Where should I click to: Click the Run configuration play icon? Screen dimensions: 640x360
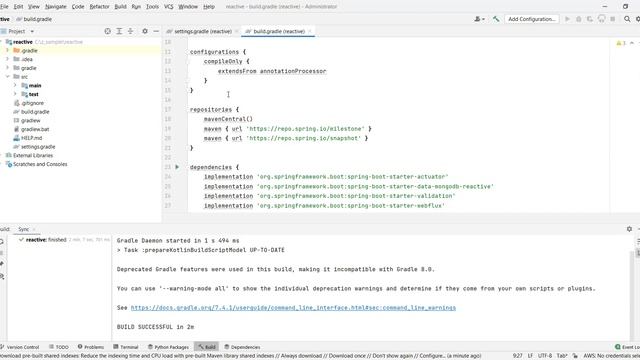567,19
